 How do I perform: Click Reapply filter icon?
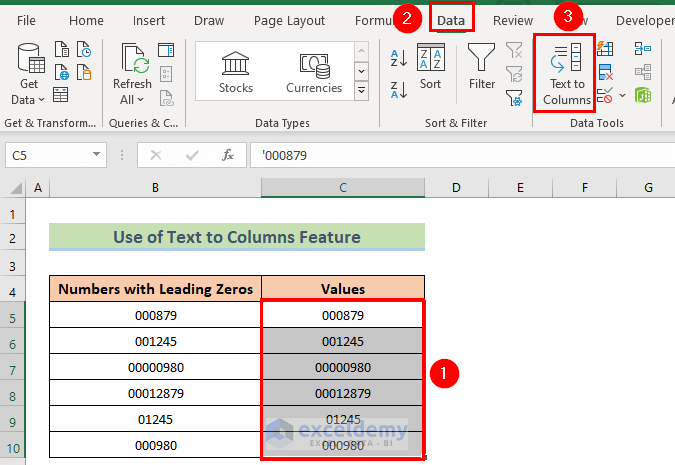[514, 74]
